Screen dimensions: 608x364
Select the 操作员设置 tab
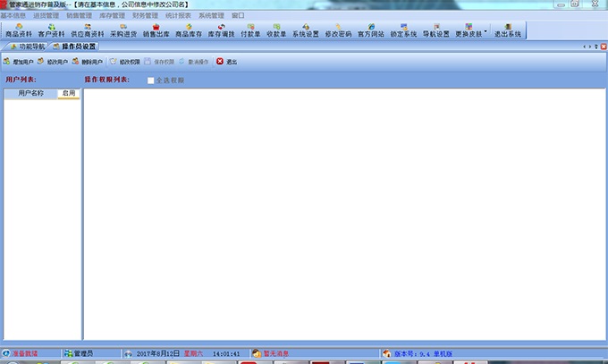pyautogui.click(x=74, y=47)
